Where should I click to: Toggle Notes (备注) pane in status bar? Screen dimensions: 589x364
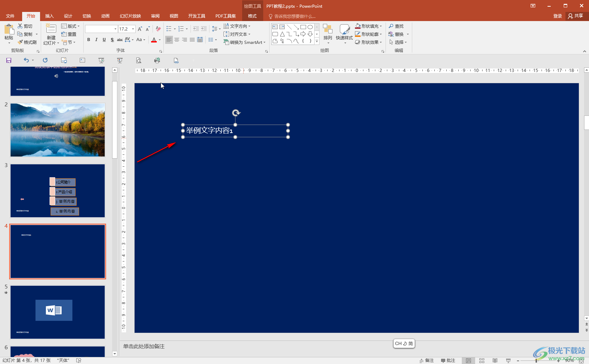coord(426,360)
